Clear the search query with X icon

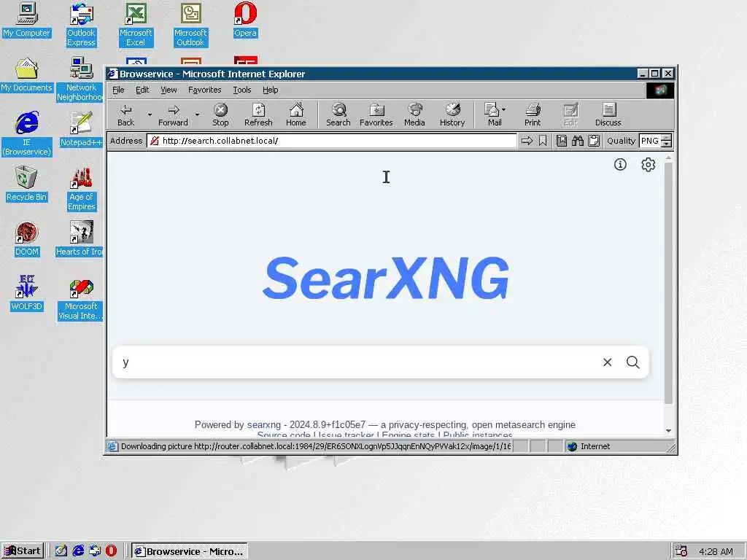click(607, 362)
